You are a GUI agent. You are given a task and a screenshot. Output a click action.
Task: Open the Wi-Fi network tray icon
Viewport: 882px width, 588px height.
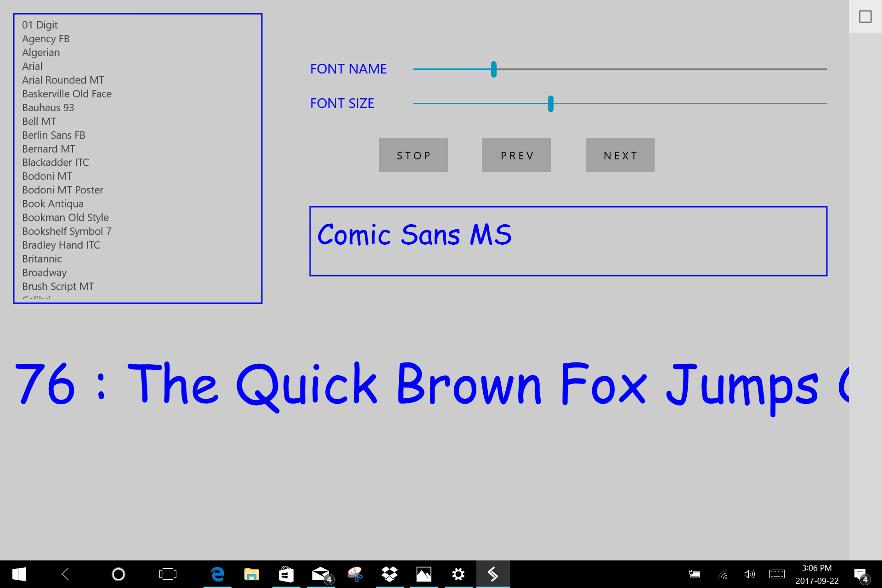(x=723, y=574)
